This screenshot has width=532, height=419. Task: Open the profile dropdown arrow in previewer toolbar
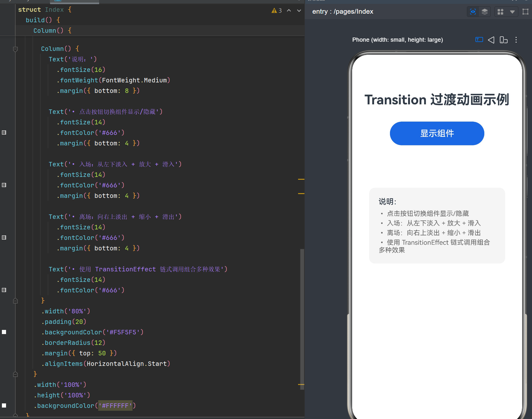tap(512, 12)
